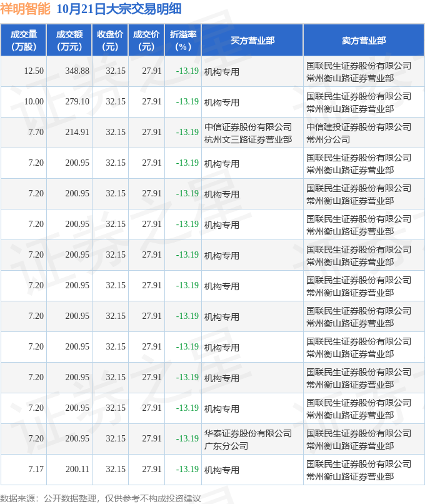This screenshot has height=504, width=425.
Task: Click the 成交价(元) column header
Action: point(146,41)
